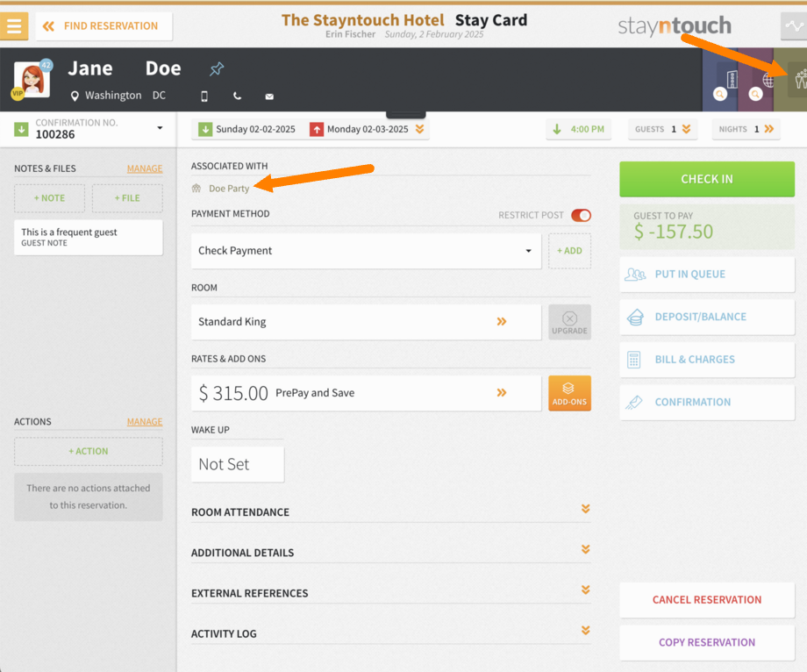Search travel agent with magnifier icon
The width and height of the screenshot is (807, 672).
[x=755, y=94]
